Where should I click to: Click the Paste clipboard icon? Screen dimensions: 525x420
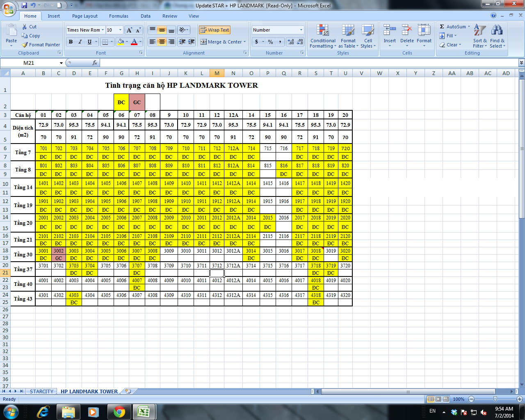[11, 31]
